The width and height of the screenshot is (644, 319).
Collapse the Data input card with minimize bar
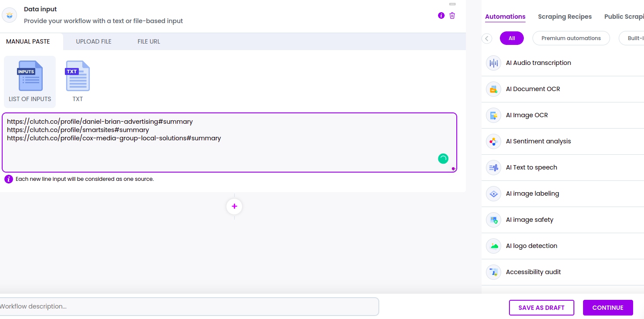pos(452,4)
